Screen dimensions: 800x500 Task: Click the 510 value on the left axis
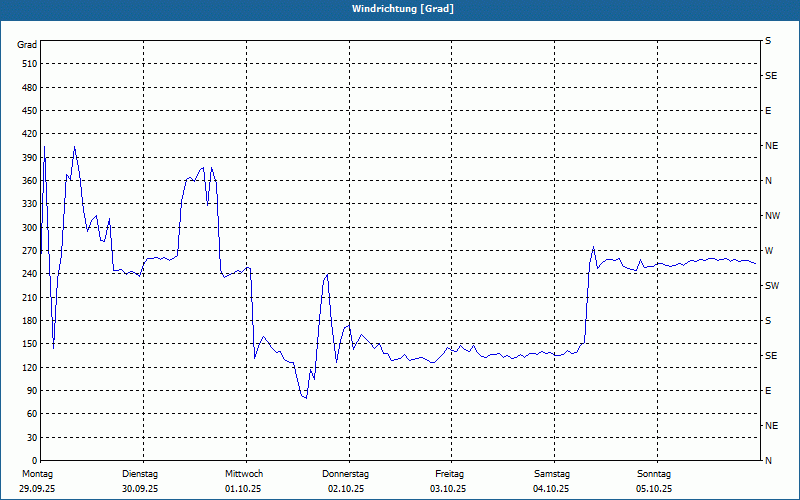click(x=28, y=64)
